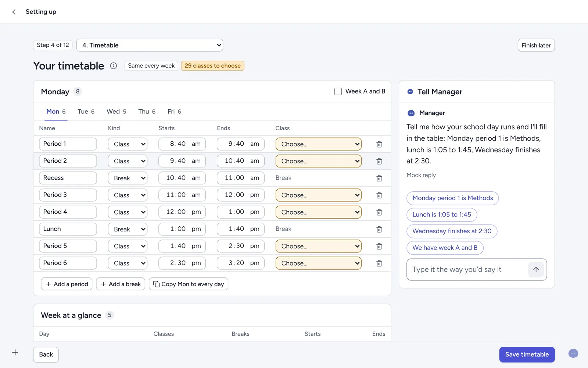Copy Mon to every day

pos(189,284)
